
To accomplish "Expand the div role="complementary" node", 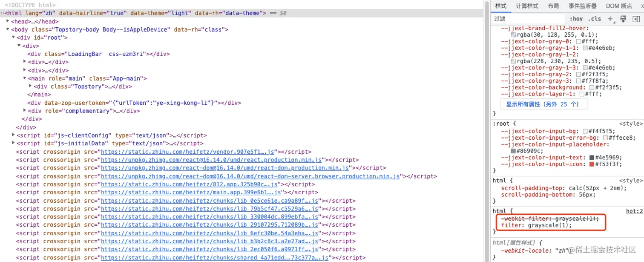I will tap(25, 111).
